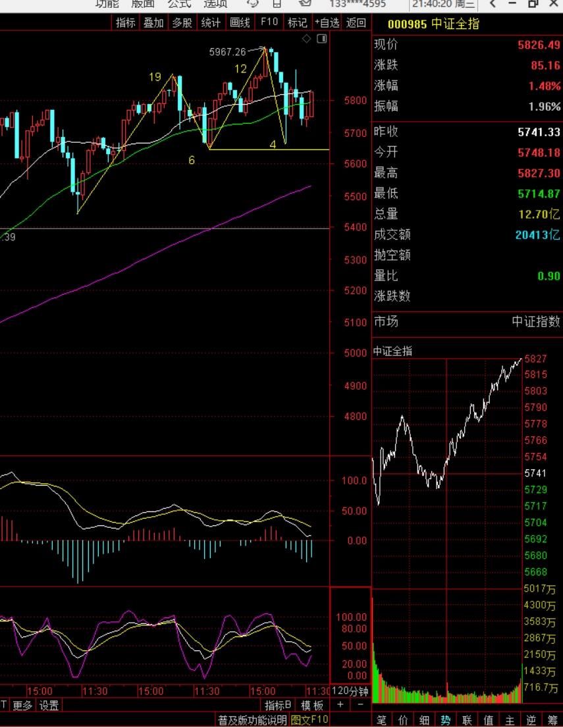Click the 叠加 overlay toolbar button
The height and width of the screenshot is (728, 563).
tap(153, 22)
